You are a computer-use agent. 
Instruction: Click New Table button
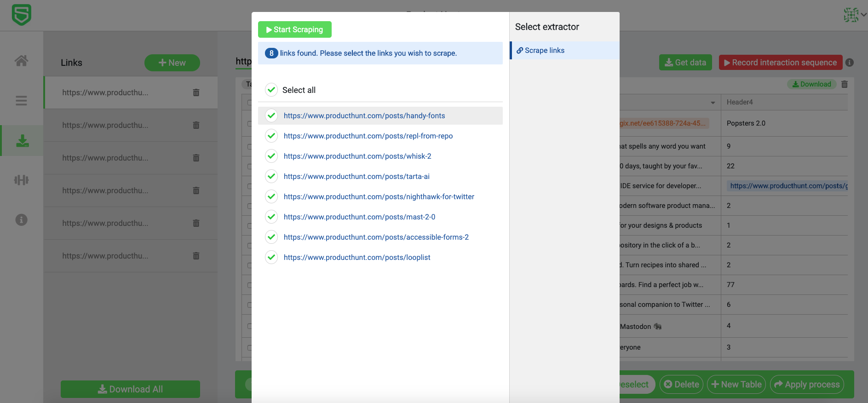pos(736,385)
